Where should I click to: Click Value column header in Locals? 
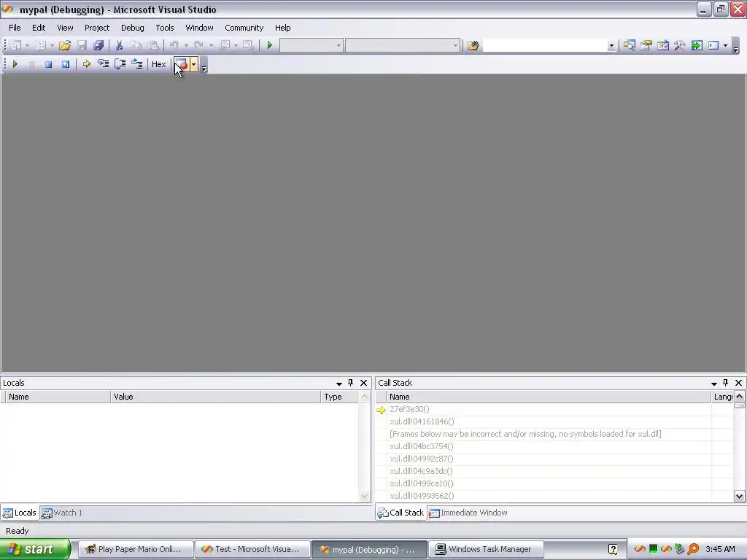point(215,397)
